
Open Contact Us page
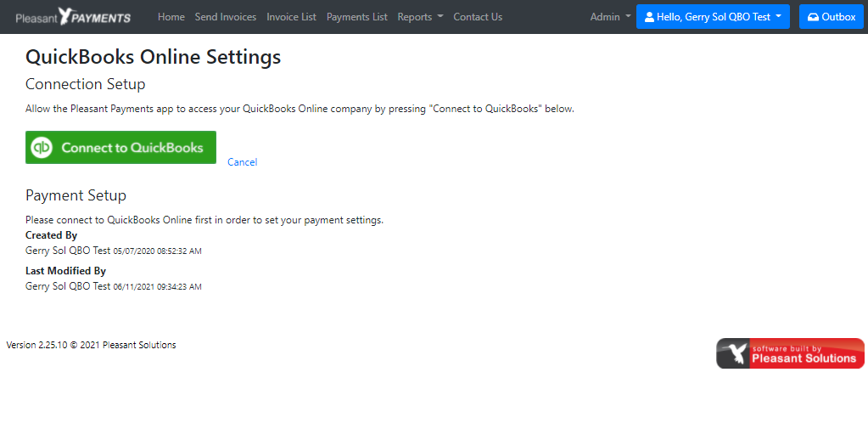[478, 17]
